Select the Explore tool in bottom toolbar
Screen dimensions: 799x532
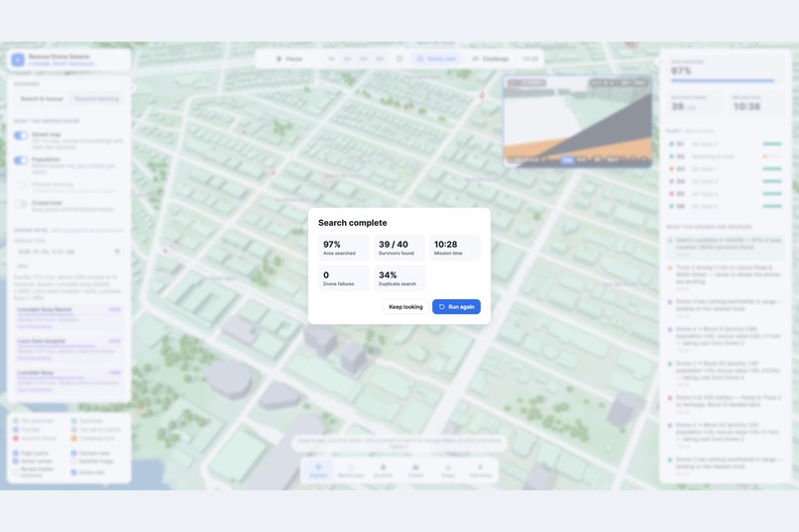click(x=318, y=470)
